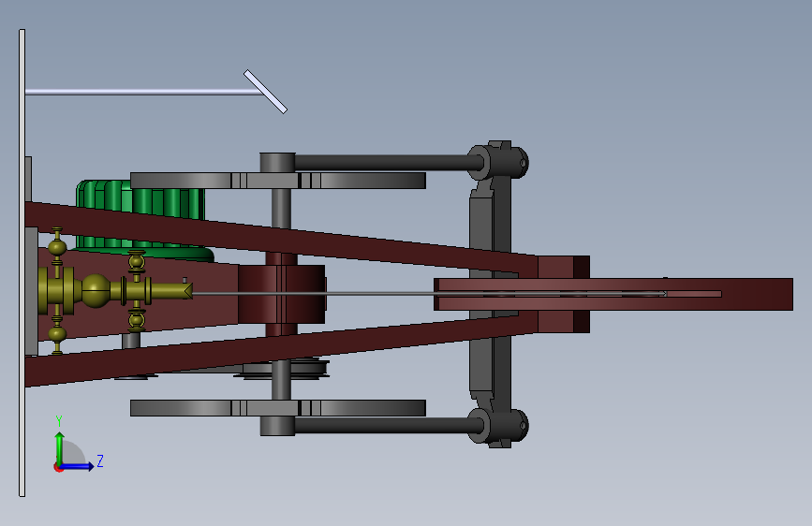The height and width of the screenshot is (526, 812).
Task: Select the white diagonal plate on the rod end
Action: [x=265, y=92]
